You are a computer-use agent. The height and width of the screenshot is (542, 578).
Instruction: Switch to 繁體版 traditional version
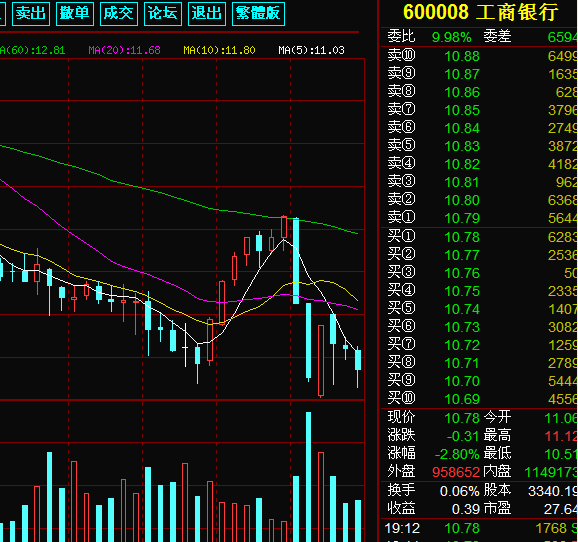tap(258, 14)
